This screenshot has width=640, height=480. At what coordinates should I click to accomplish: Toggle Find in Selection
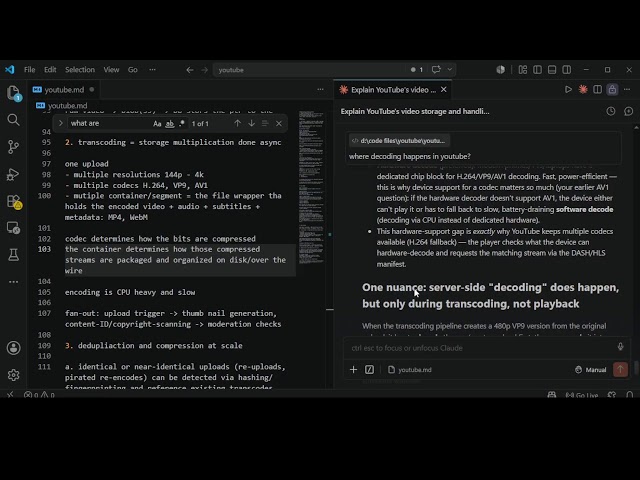point(265,123)
